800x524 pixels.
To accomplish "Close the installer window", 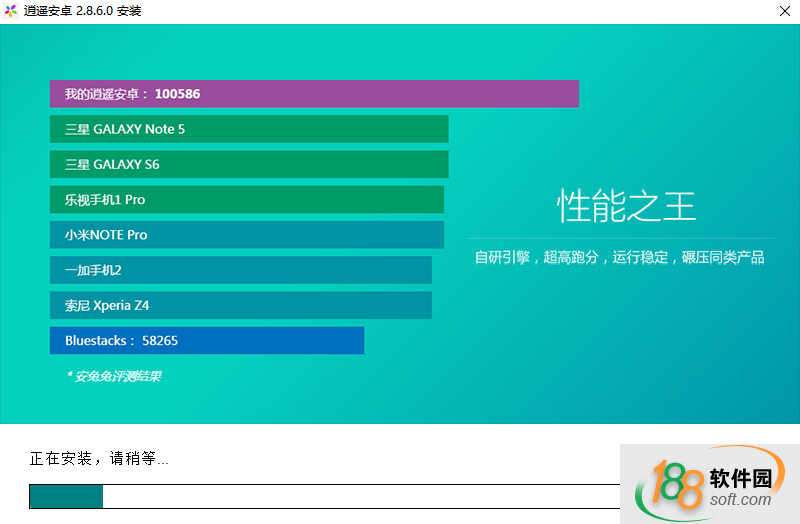I will tap(785, 11).
